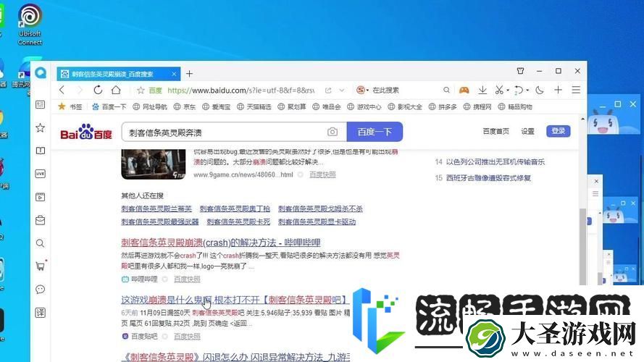This screenshot has height=362, width=644.
Task: Open the chat bubble sidebar icon
Action: pos(41,290)
